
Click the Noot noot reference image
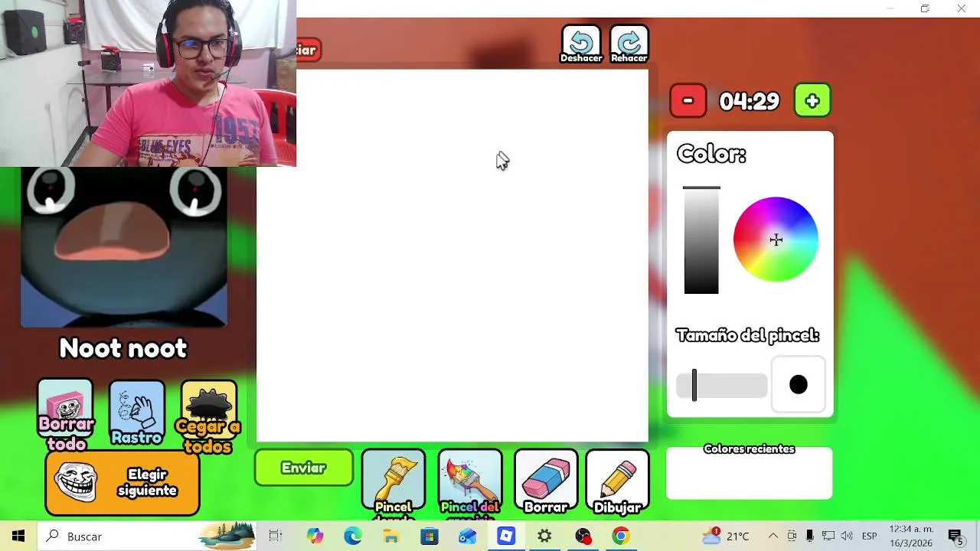tap(124, 247)
